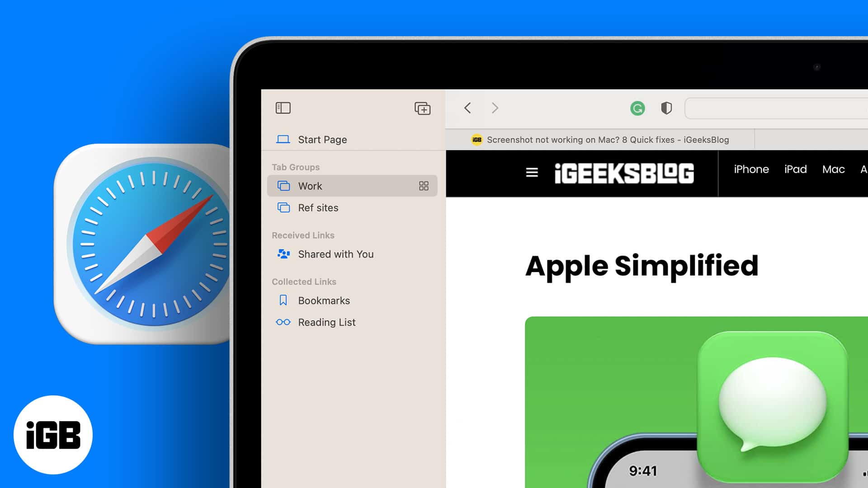
Task: Toggle the grid view for Work group
Action: tap(424, 186)
